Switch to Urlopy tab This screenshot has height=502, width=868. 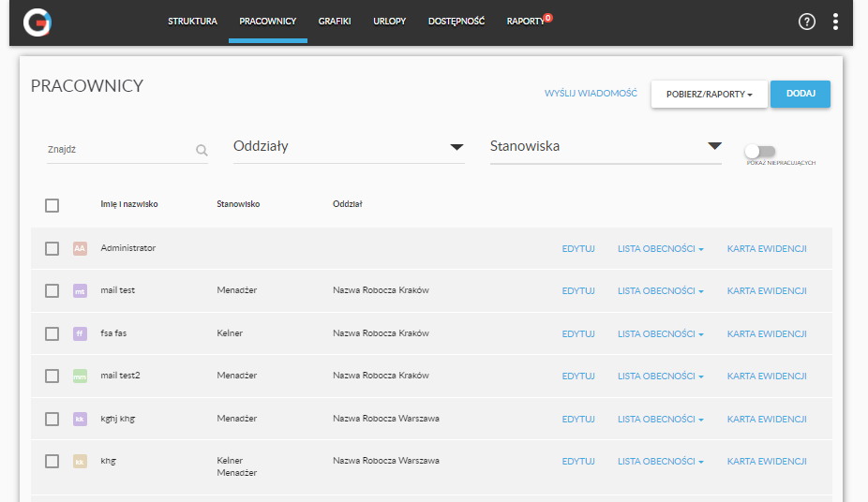pyautogui.click(x=389, y=22)
